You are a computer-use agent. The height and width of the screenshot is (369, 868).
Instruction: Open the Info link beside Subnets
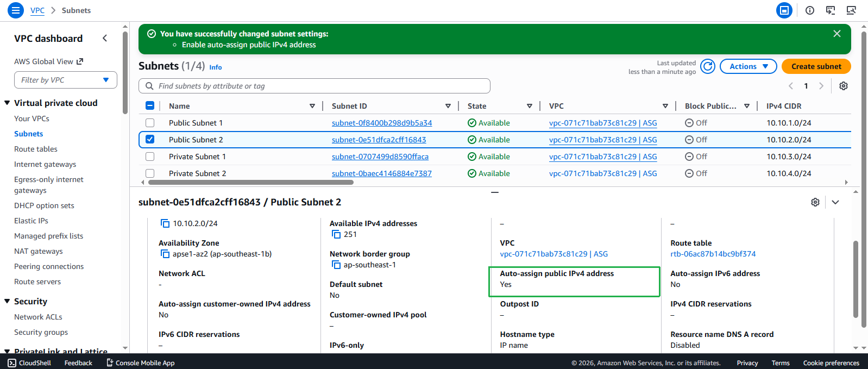pyautogui.click(x=216, y=67)
